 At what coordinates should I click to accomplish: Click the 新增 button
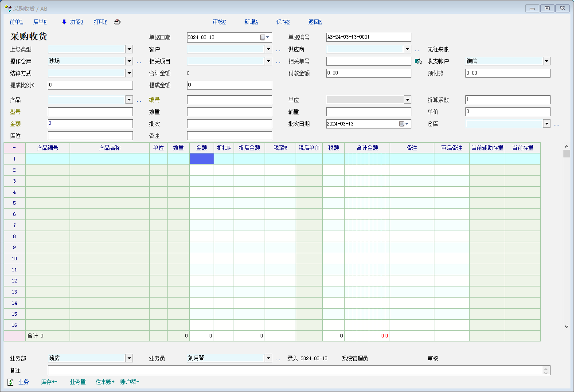click(x=251, y=22)
